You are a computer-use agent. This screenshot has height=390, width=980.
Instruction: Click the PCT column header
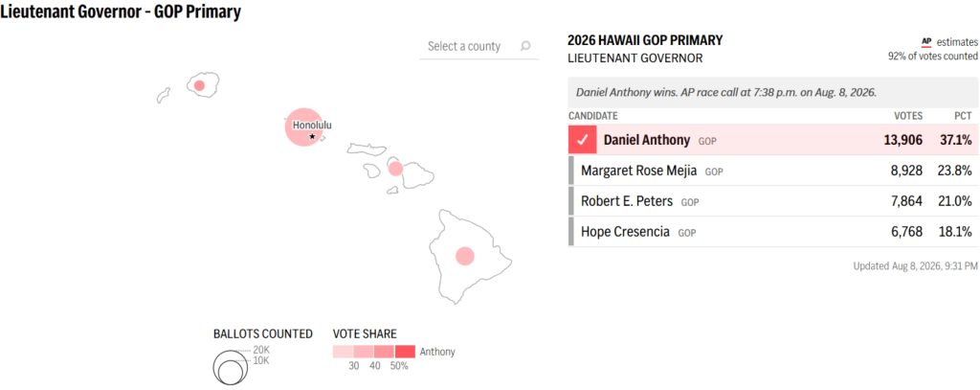(x=963, y=116)
